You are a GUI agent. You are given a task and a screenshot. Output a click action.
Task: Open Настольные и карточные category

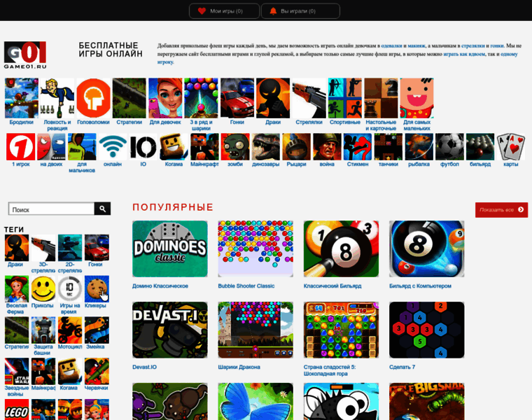381,98
